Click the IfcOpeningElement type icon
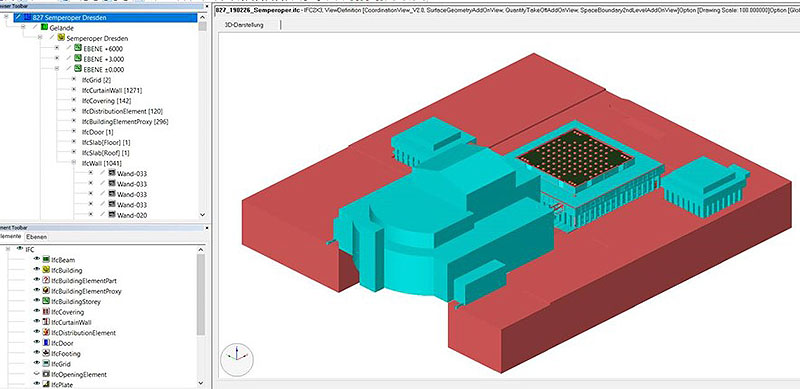 click(46, 374)
